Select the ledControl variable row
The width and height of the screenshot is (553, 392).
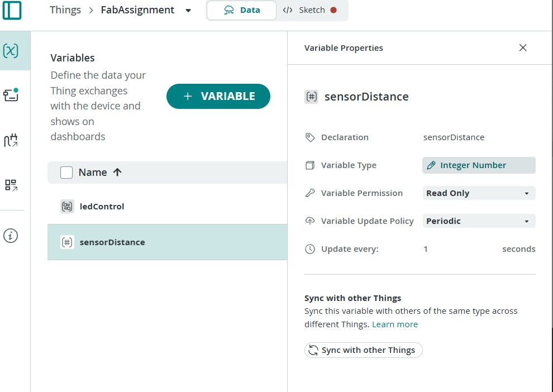point(167,207)
